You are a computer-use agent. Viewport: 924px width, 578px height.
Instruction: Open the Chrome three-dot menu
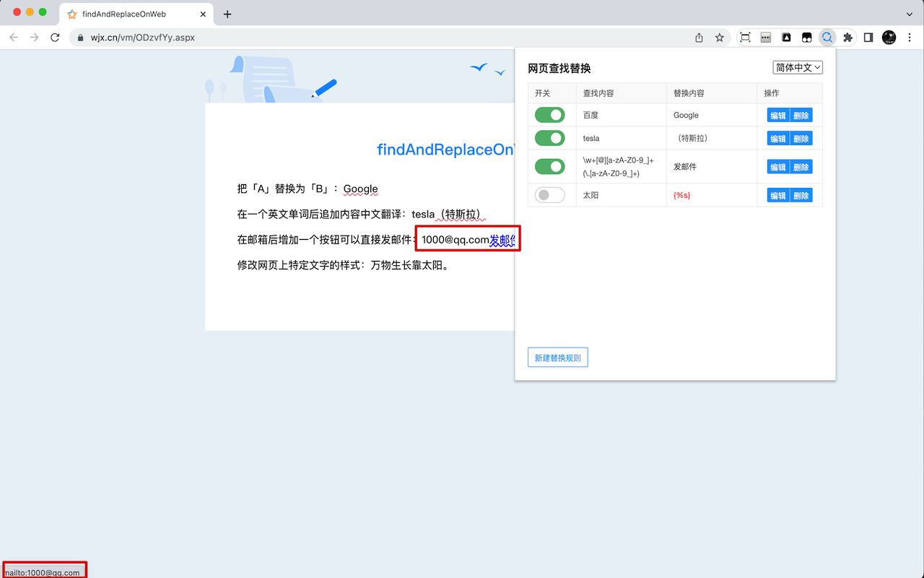point(909,37)
